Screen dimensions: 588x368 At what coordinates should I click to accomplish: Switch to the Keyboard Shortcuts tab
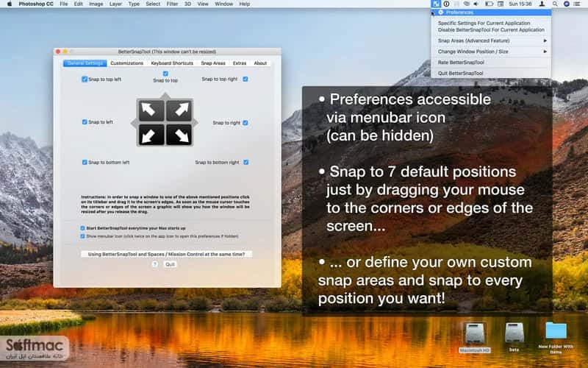(172, 63)
